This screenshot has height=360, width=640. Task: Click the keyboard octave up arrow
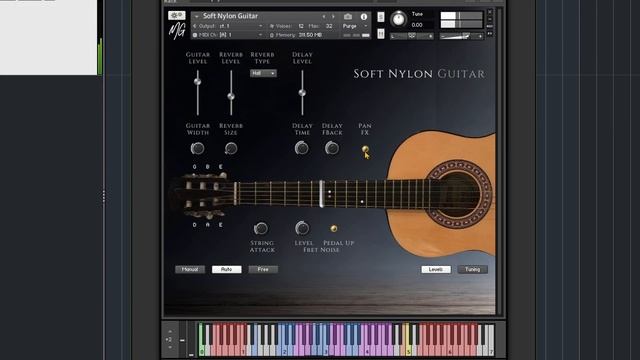(x=170, y=331)
